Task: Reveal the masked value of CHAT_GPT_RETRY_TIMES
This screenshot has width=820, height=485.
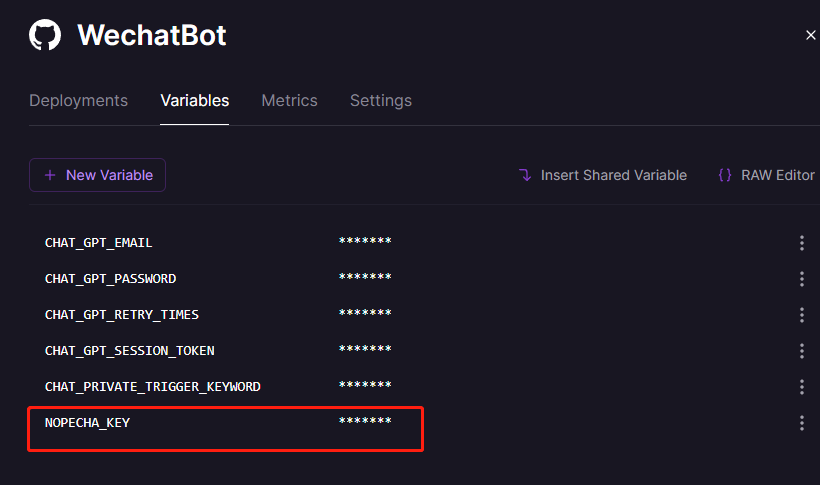Action: pos(365,313)
